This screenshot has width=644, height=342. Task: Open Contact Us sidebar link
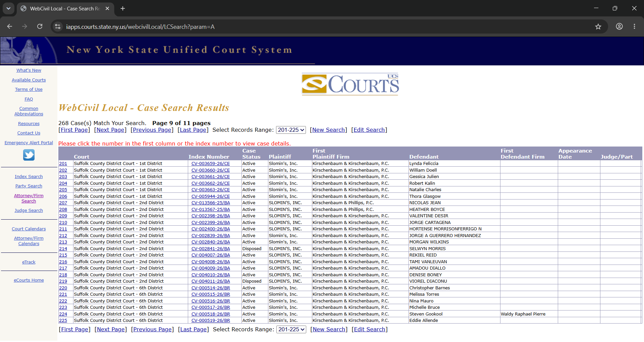[x=29, y=133]
